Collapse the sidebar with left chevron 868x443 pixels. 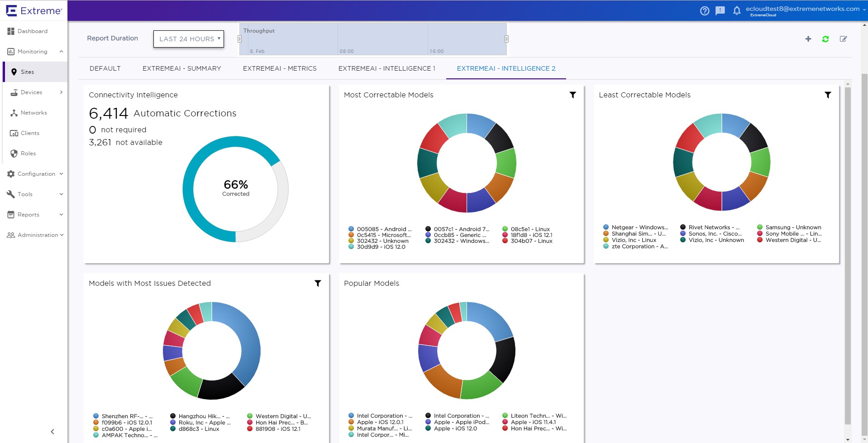52,432
